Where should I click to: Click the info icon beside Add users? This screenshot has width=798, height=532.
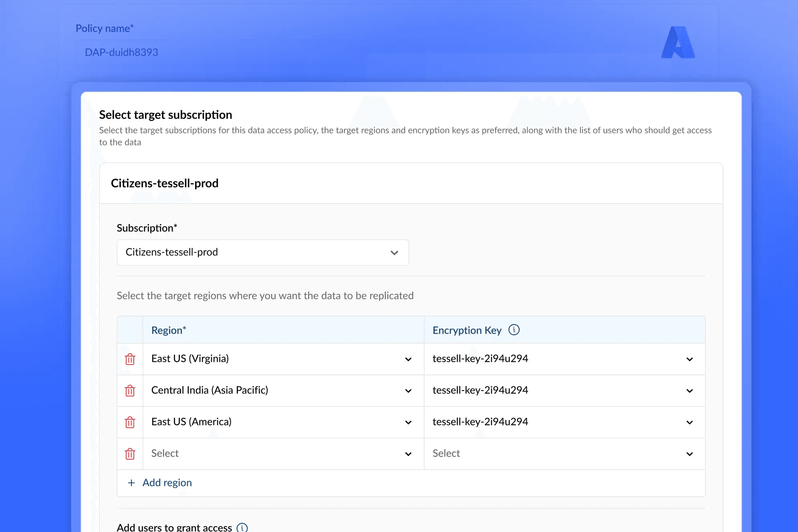point(242,528)
